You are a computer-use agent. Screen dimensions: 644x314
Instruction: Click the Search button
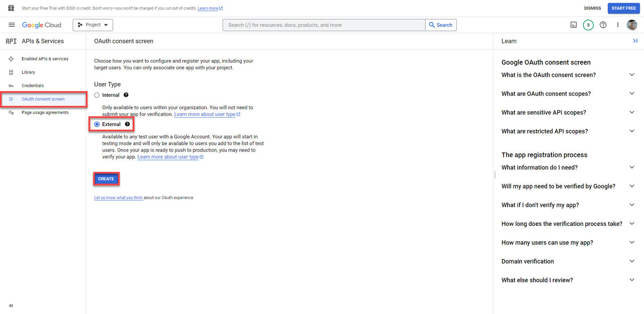click(x=441, y=25)
